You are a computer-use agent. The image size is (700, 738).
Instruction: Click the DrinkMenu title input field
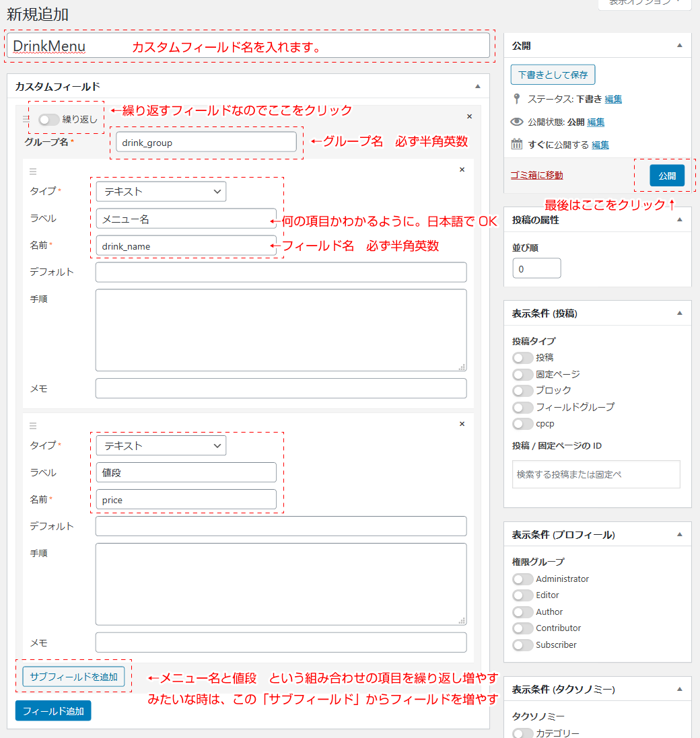coord(249,46)
